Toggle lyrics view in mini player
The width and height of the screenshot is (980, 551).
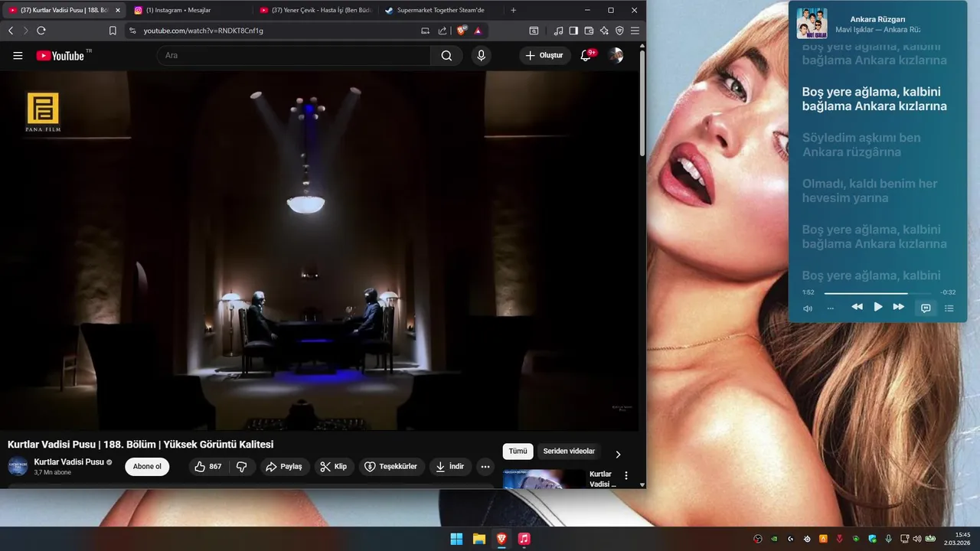[926, 308]
